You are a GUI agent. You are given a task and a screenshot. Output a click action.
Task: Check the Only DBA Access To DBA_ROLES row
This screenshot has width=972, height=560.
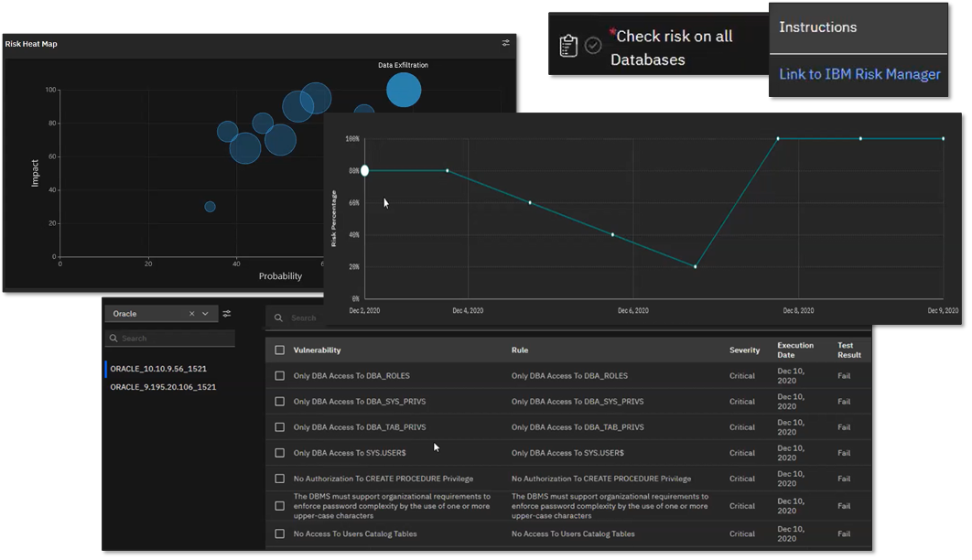[x=280, y=376]
